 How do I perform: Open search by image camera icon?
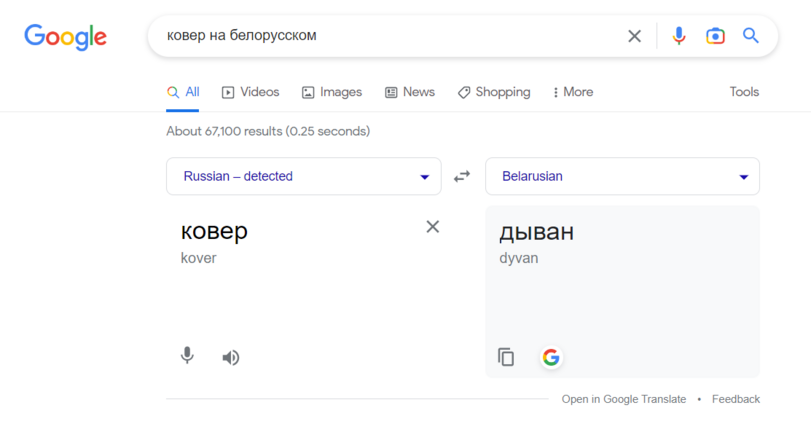(715, 36)
